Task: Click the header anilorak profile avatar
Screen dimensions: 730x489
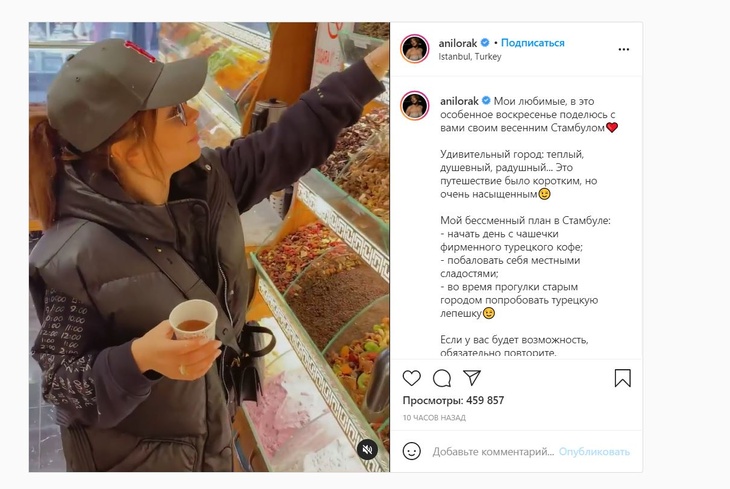Action: coord(414,48)
